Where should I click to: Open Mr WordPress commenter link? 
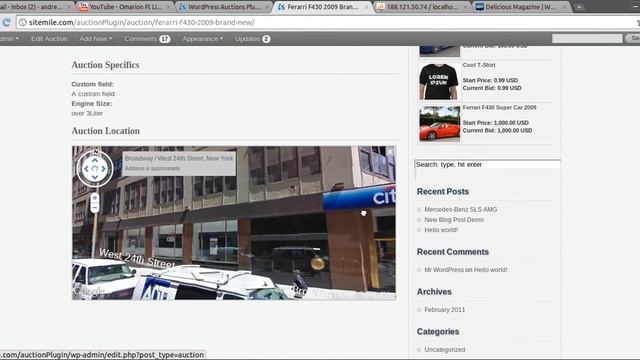click(444, 270)
